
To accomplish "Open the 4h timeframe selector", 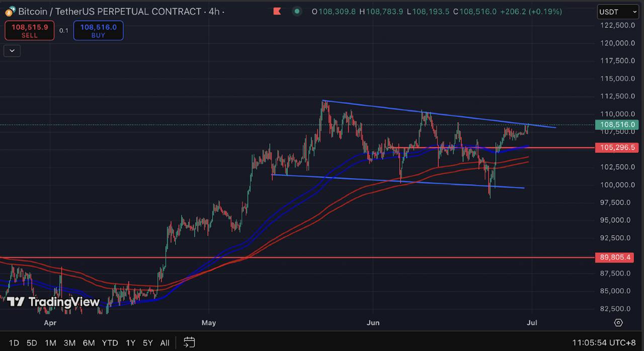I will click(214, 11).
